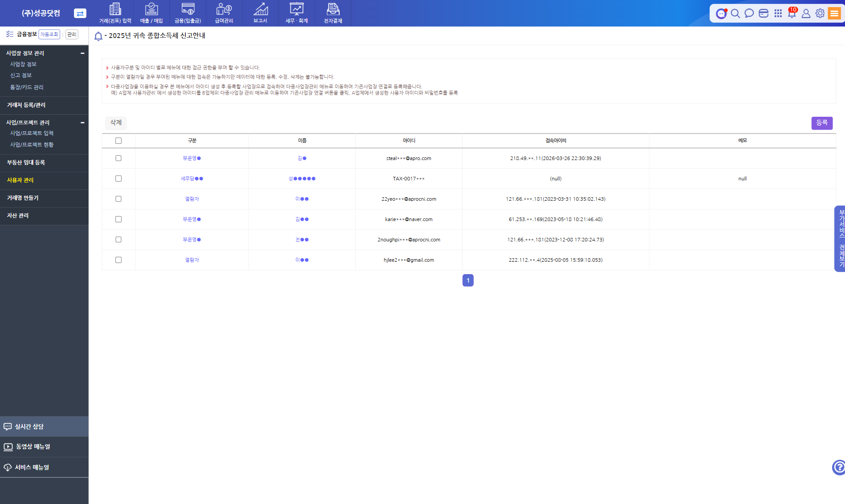
Task: Open the speech bubble message icon
Action: point(749,13)
